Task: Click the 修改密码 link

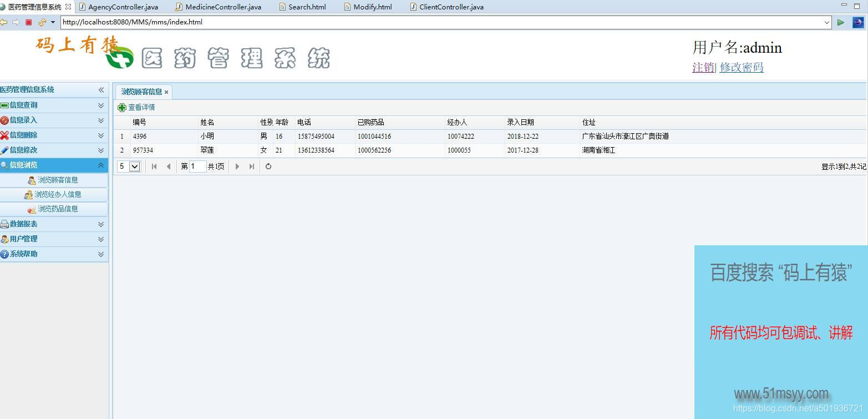Action: [742, 67]
